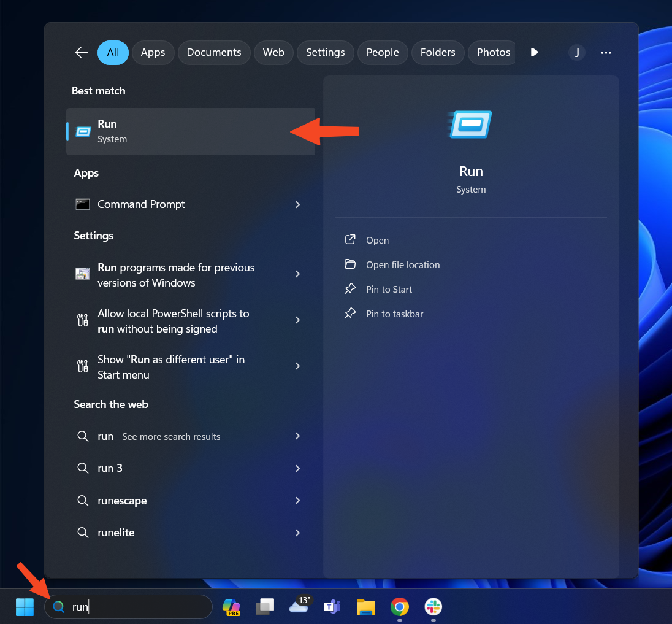Click the magnifier icon beside run 3
Image resolution: width=672 pixels, height=624 pixels.
point(83,468)
